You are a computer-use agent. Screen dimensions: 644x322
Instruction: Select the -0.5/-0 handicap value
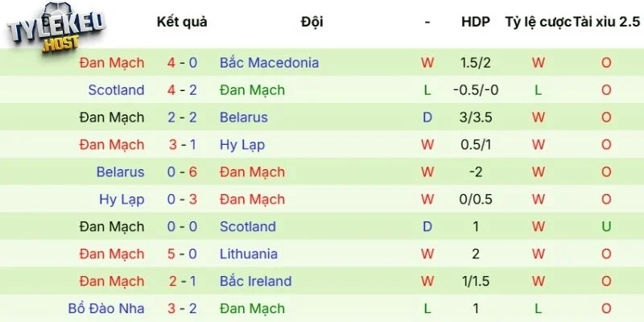[x=476, y=90]
